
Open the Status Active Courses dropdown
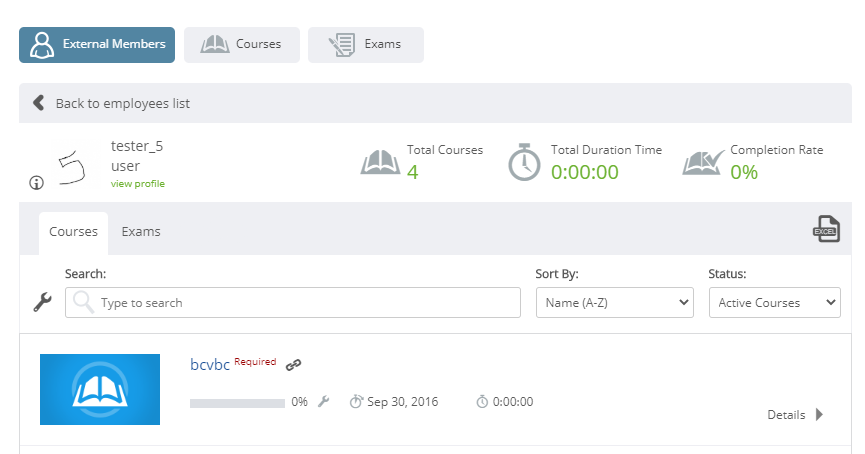[x=775, y=302]
